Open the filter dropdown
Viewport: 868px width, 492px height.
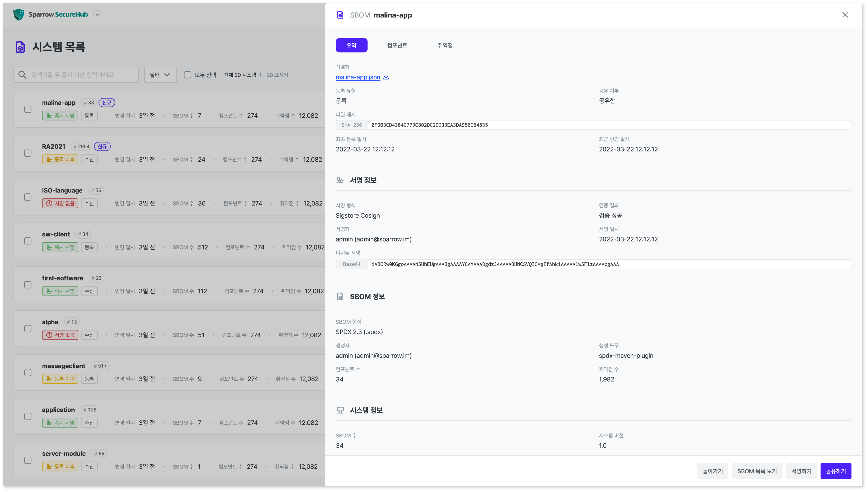pyautogui.click(x=160, y=75)
